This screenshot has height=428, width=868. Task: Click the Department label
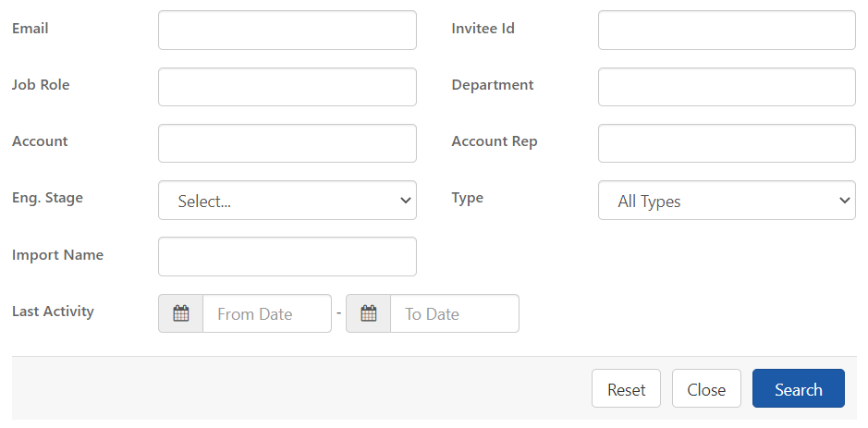click(x=493, y=85)
